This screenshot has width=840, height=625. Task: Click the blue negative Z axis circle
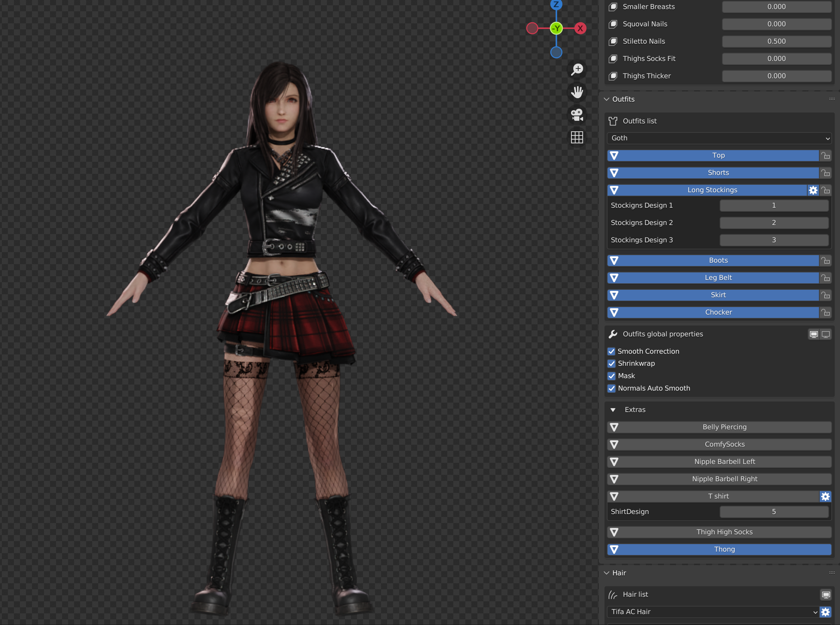[556, 52]
